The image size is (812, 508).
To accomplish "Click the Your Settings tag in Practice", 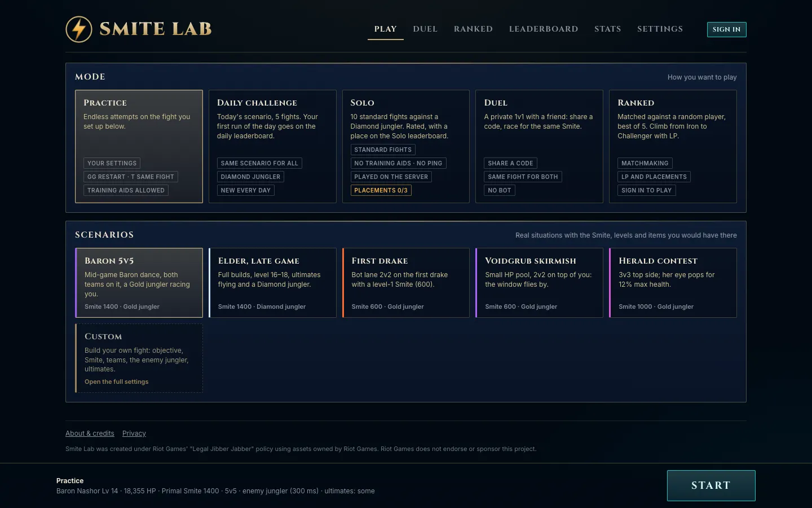I will pyautogui.click(x=112, y=163).
